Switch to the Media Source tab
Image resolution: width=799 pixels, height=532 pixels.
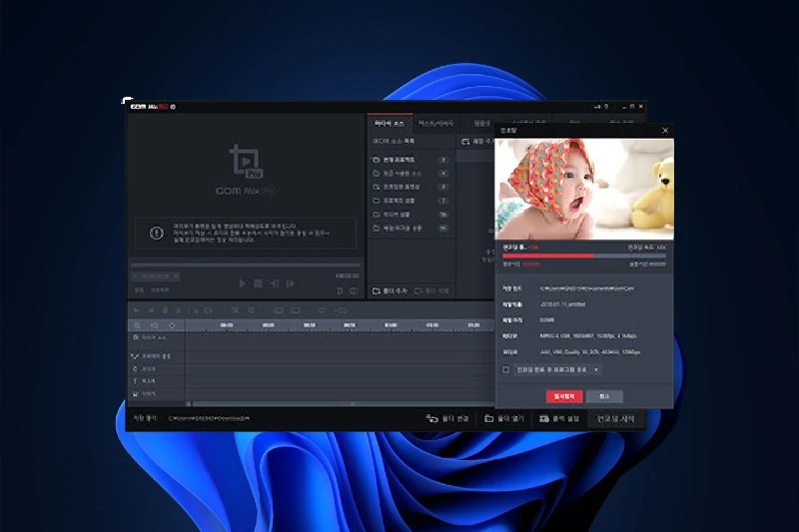pos(389,123)
